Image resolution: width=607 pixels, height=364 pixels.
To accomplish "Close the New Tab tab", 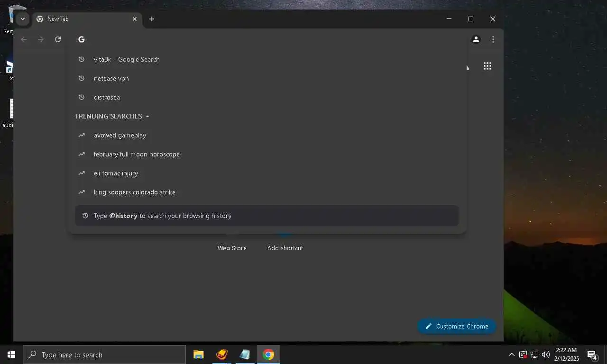I will tap(135, 19).
